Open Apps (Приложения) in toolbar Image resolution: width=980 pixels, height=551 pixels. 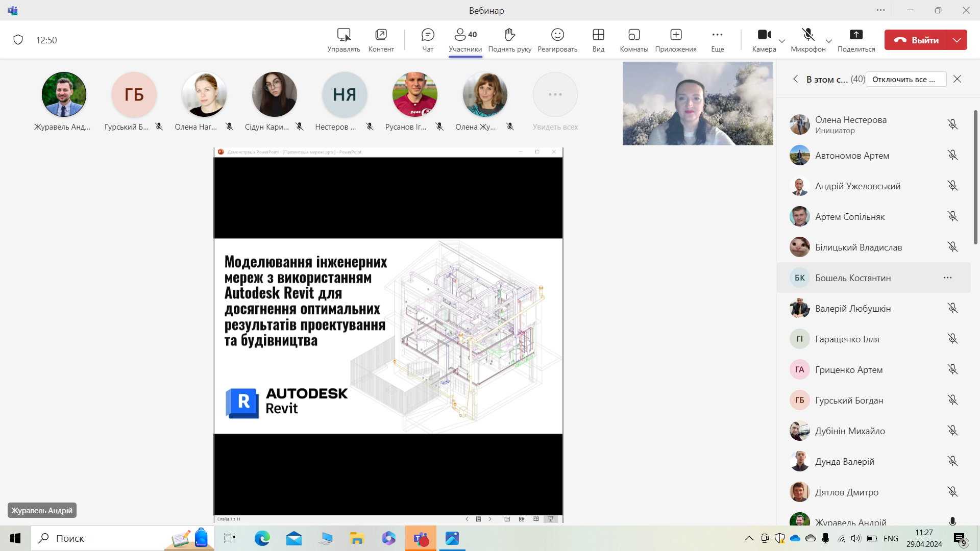pos(676,40)
